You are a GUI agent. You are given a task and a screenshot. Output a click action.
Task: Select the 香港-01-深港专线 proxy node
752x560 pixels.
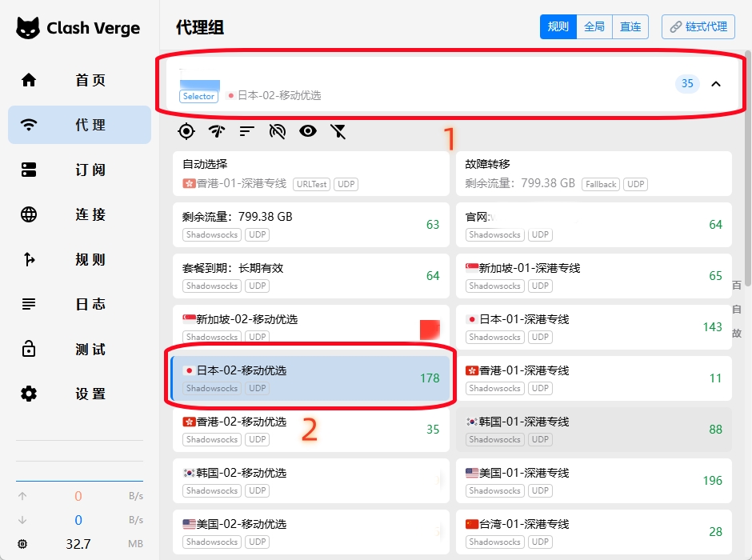[594, 378]
